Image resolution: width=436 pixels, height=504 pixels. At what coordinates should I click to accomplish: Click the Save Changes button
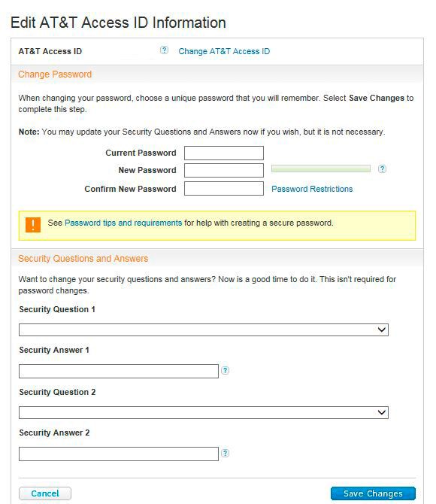[373, 493]
